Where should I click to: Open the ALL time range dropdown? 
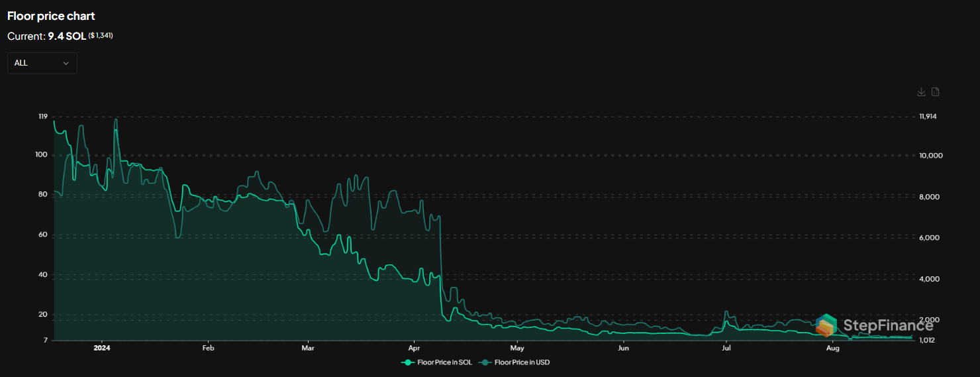[x=42, y=63]
